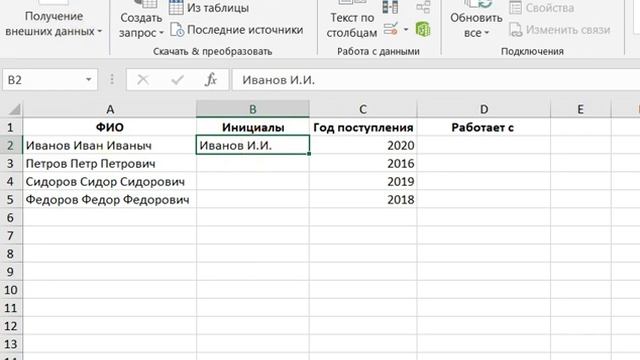Open 'Последние источники' recent sources

point(237,30)
